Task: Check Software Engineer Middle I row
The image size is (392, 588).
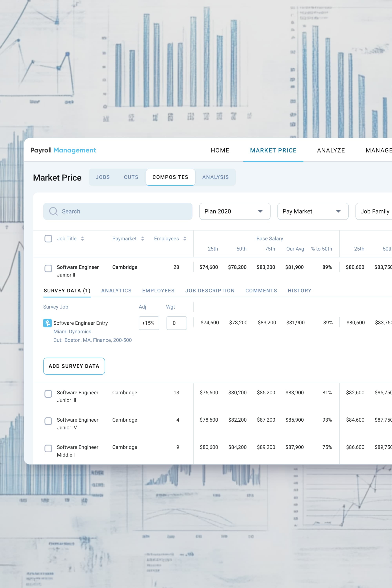Action: tap(48, 448)
